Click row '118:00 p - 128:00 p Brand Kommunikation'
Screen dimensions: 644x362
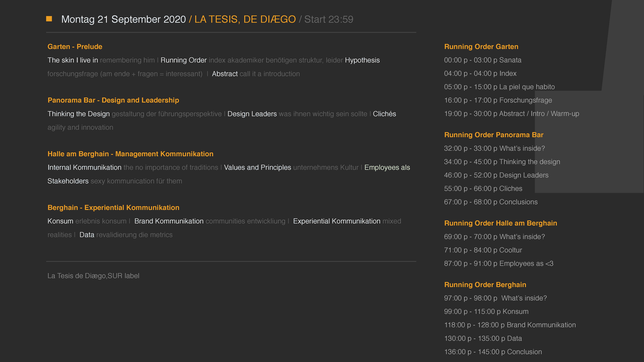[x=510, y=325]
